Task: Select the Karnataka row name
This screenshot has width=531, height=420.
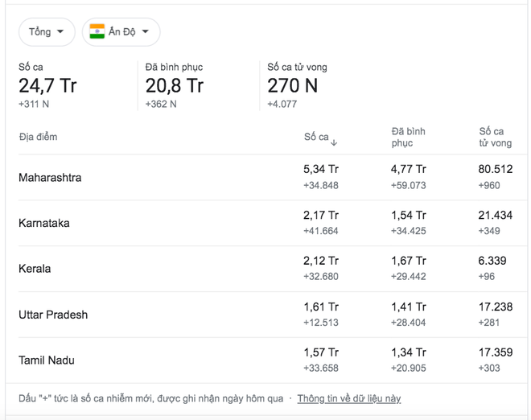Action: pos(44,223)
